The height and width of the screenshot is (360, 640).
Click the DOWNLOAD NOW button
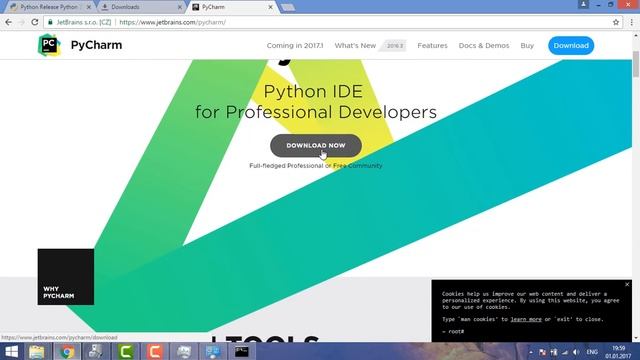[316, 145]
